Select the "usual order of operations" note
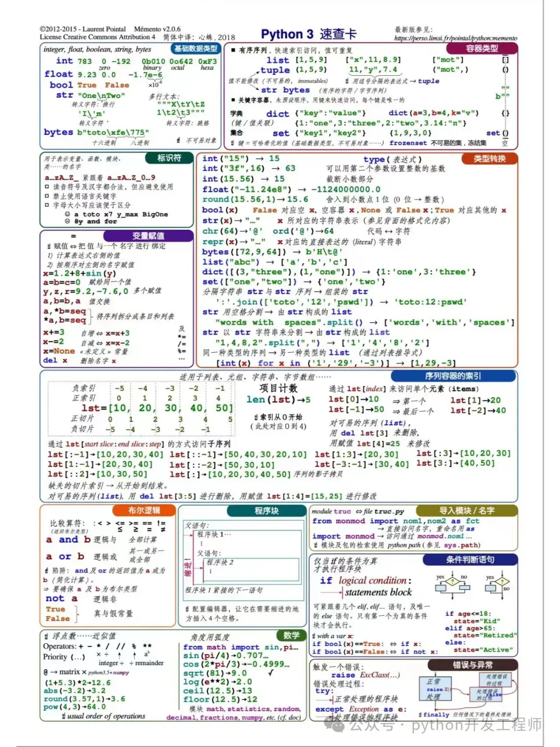This screenshot has height=747, width=560. click(106, 716)
